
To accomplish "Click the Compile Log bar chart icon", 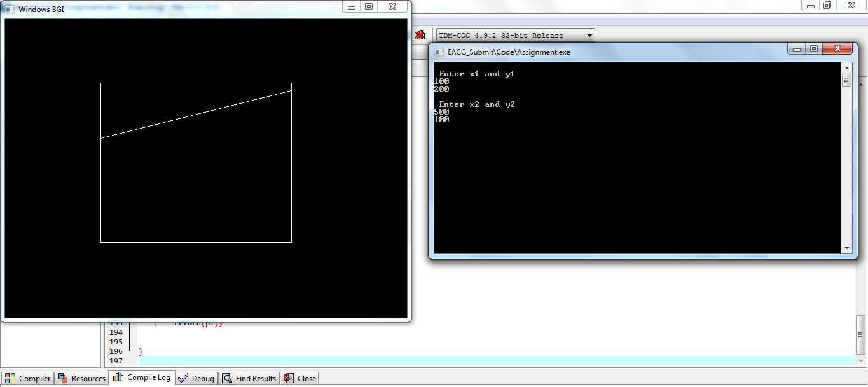I will (118, 378).
